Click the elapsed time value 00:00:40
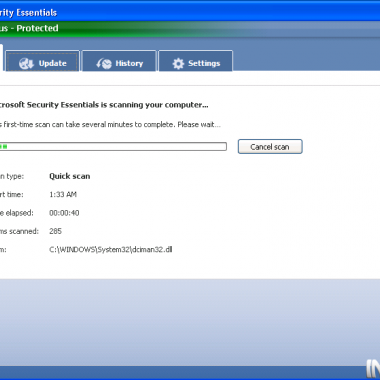This screenshot has width=380, height=380. pos(64,213)
